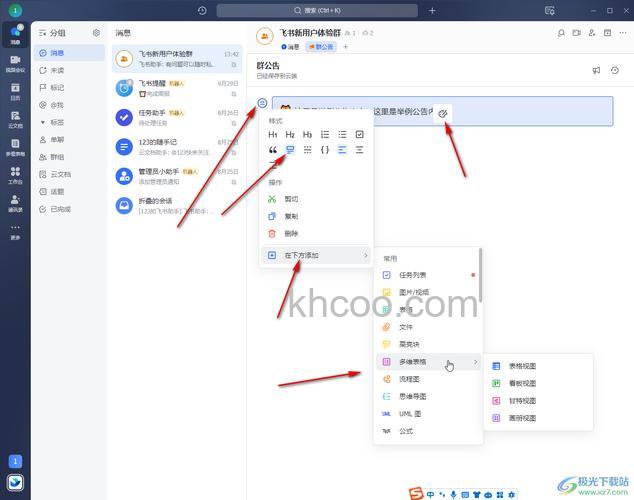Expand 多维表格 submenu chevron
Viewport: 634px width, 500px height.
[476, 362]
